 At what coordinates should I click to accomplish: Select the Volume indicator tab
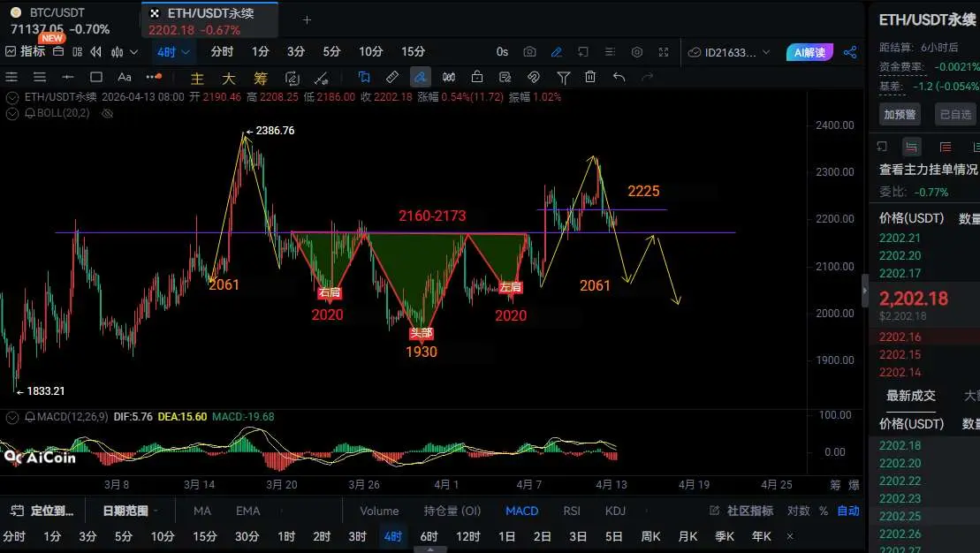pyautogui.click(x=379, y=511)
